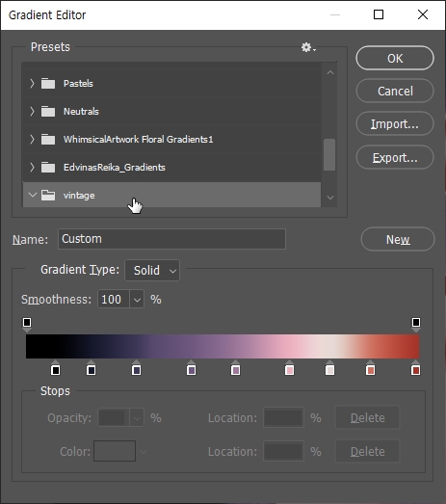
Task: Select WhimsicalArtwork Floral Gradients1 folder name
Action: 138,140
